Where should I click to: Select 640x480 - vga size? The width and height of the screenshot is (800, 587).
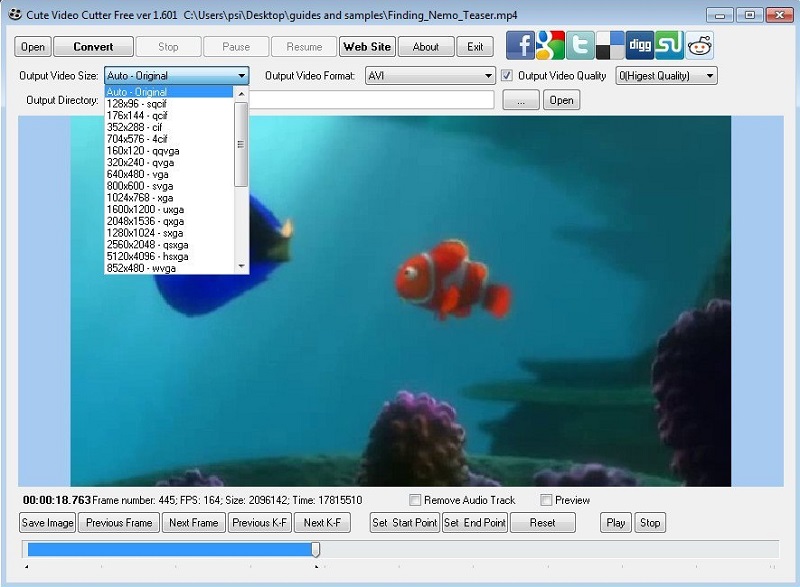pyautogui.click(x=169, y=174)
